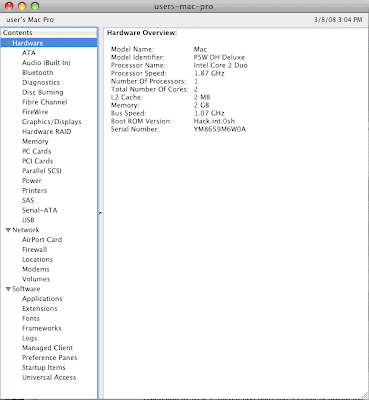This screenshot has height=400, width=369.
Task: Select Modems item
Action: 36,269
